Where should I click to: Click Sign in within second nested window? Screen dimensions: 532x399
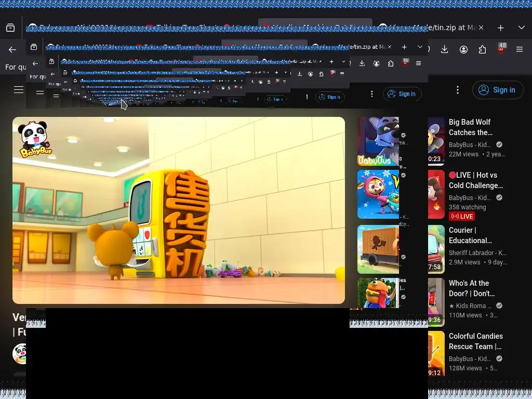pos(402,94)
